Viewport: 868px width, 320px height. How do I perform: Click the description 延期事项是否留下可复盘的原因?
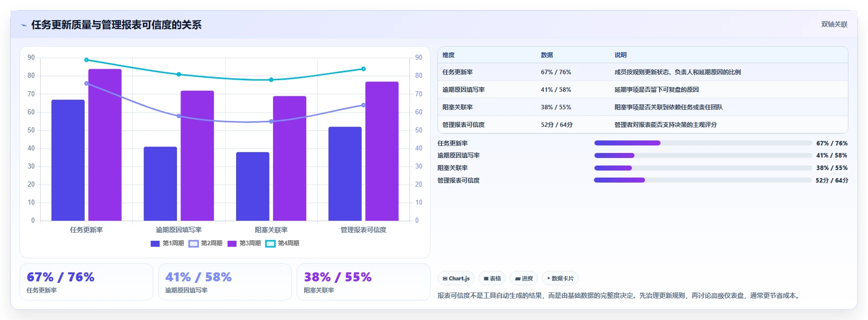[657, 90]
